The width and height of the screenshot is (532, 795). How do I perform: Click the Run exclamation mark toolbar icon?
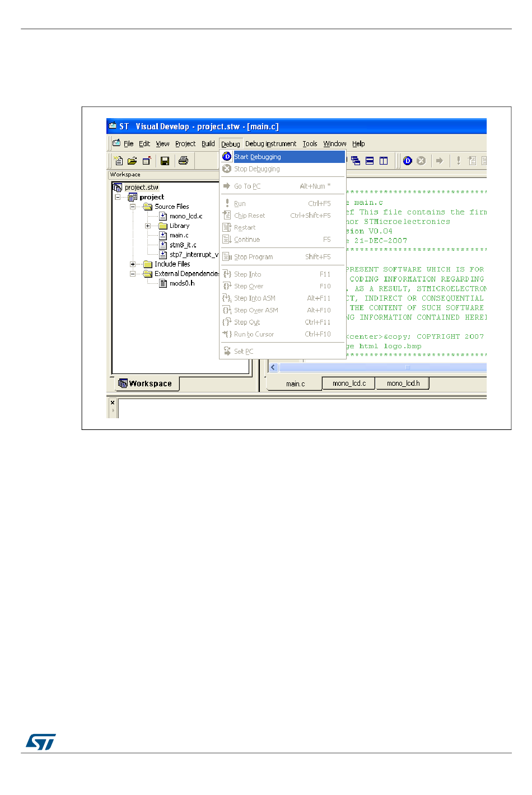tap(458, 161)
